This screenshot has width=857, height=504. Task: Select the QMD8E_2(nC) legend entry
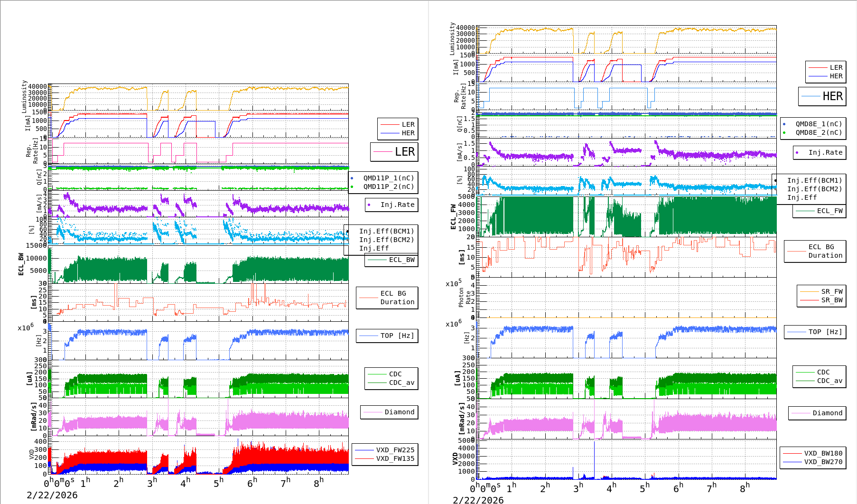[x=819, y=132]
